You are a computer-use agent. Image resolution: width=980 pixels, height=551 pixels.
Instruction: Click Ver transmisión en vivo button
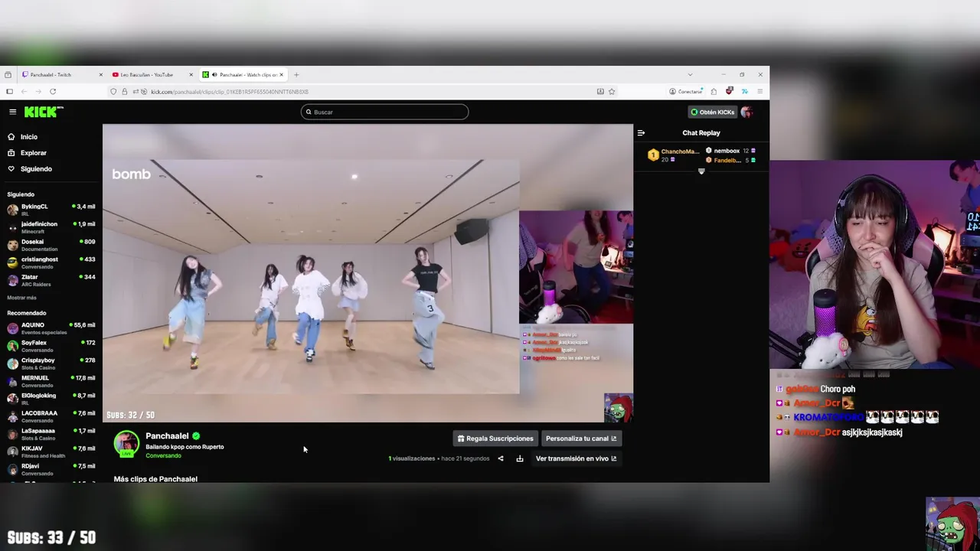[576, 458]
